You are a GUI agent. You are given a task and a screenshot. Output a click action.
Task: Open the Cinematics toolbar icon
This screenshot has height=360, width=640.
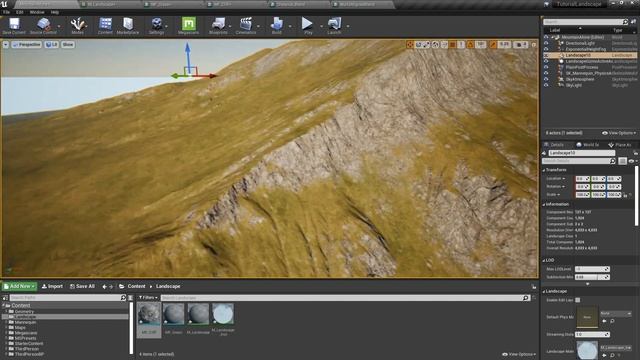[x=246, y=25]
